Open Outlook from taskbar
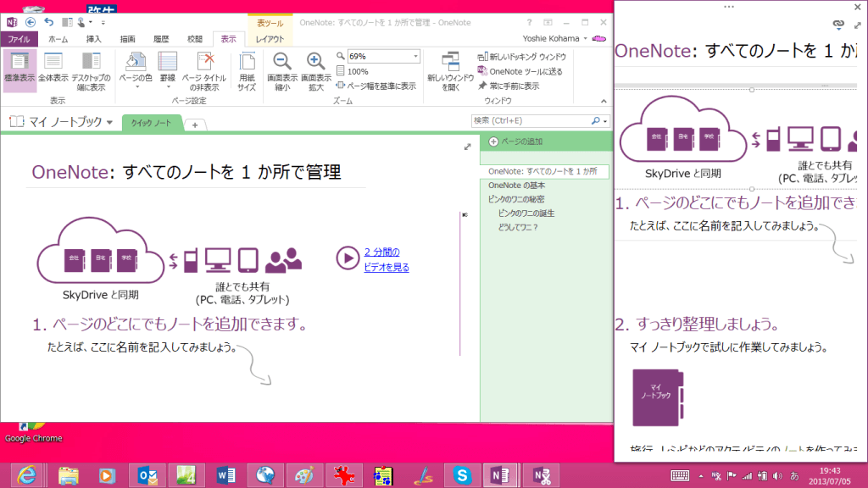 tap(147, 476)
